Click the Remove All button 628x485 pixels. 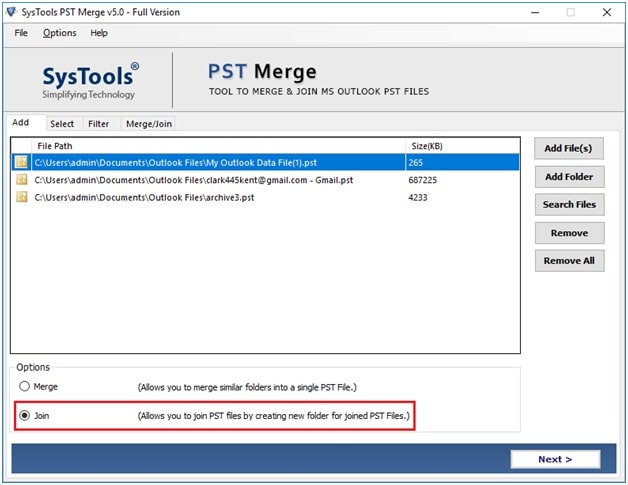569,261
